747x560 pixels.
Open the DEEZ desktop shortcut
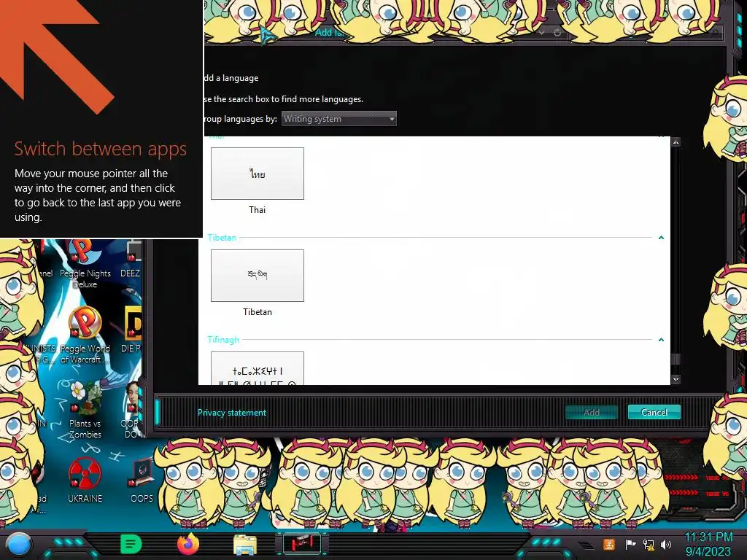(x=131, y=260)
